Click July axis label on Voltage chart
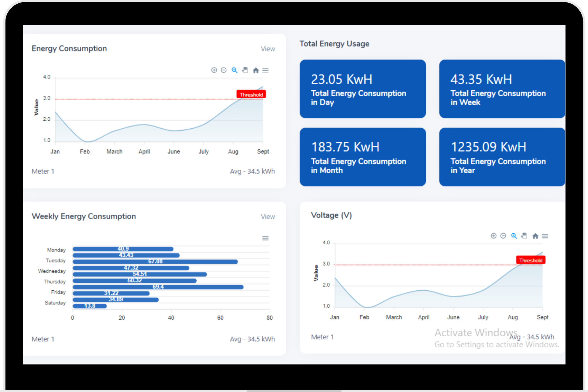The image size is (588, 392). 483,317
